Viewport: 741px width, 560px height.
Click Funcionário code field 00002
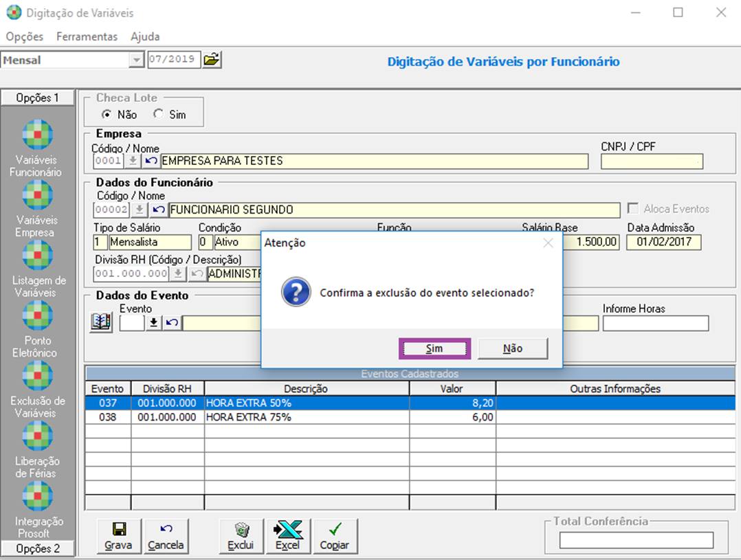coord(111,210)
